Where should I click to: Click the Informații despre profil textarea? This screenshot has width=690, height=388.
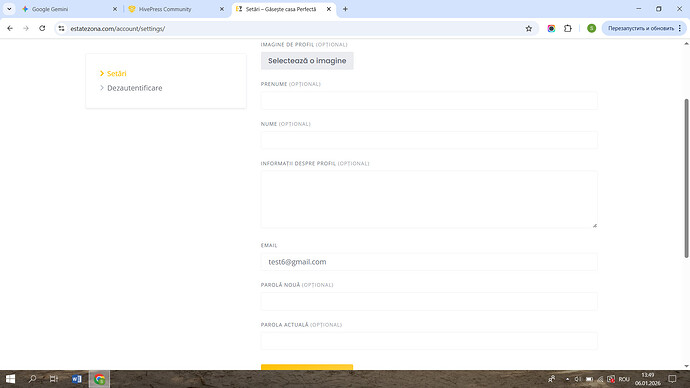click(x=429, y=199)
